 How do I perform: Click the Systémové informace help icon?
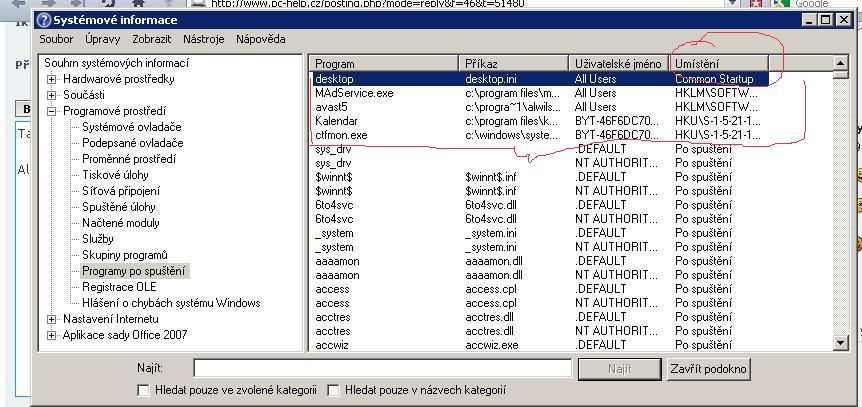click(x=44, y=20)
